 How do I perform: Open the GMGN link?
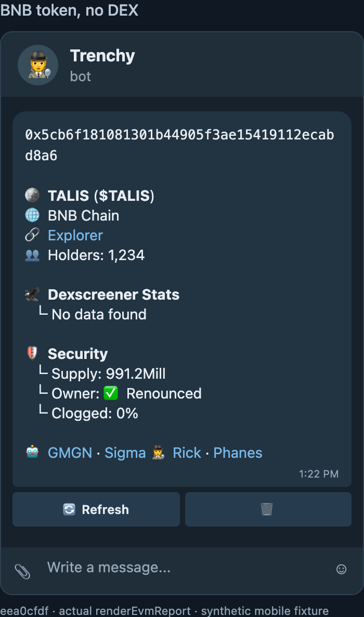coord(70,453)
